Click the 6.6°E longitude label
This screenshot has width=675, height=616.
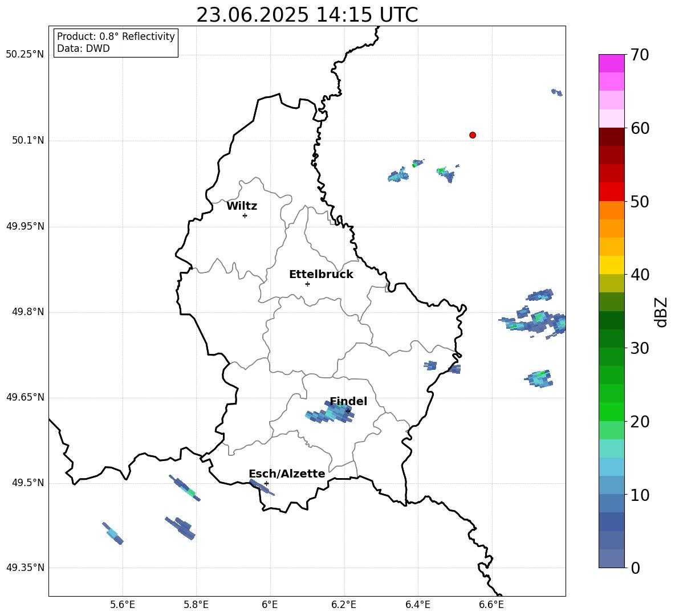[x=491, y=605]
